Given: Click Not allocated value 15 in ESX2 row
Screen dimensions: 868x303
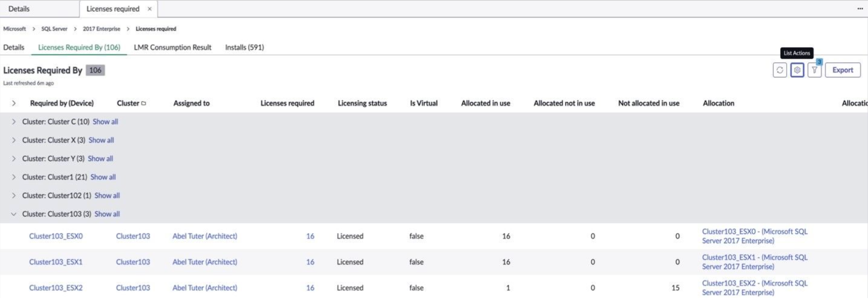Looking at the screenshot, I should point(675,288).
